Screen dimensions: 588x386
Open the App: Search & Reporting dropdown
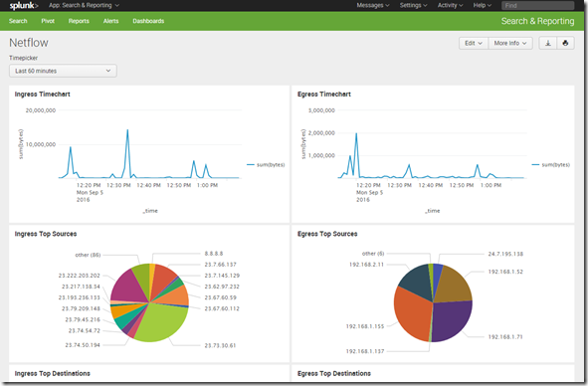pos(84,5)
